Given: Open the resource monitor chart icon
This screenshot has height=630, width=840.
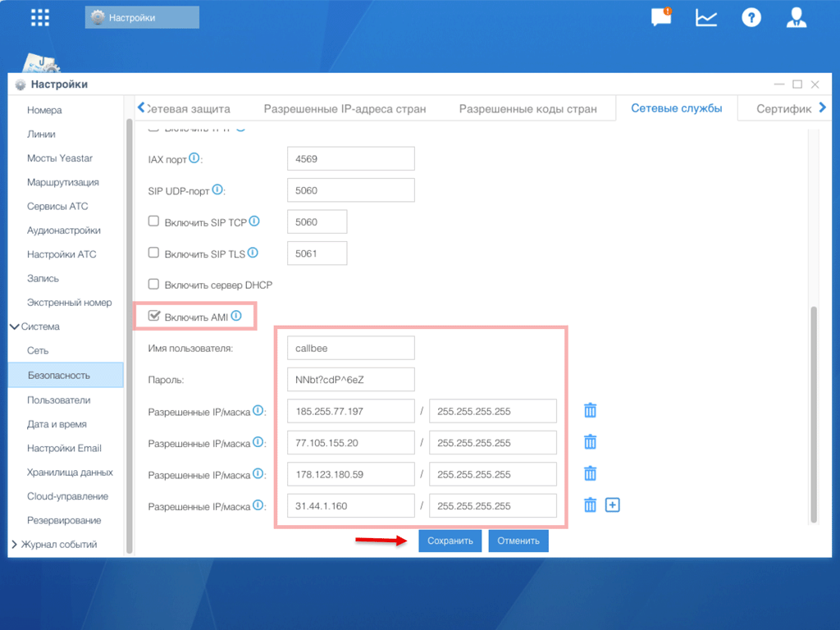Looking at the screenshot, I should [706, 17].
